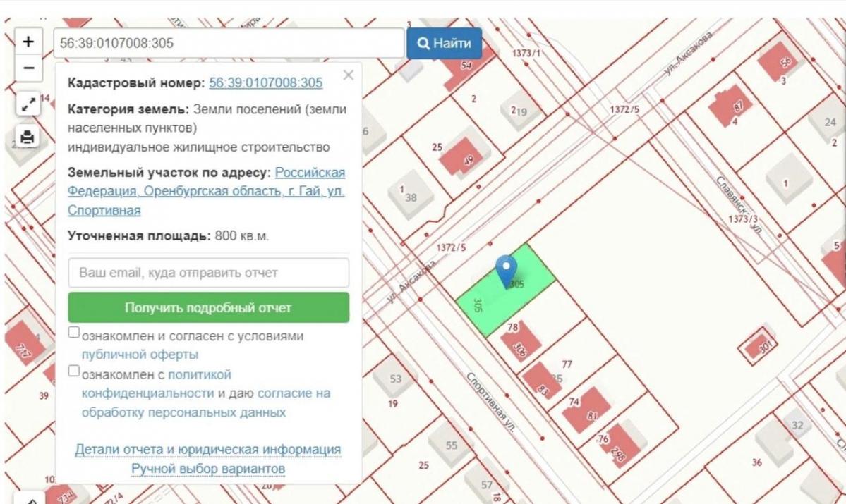Click the cadastral number search field
The width and height of the screenshot is (846, 504).
point(229,43)
